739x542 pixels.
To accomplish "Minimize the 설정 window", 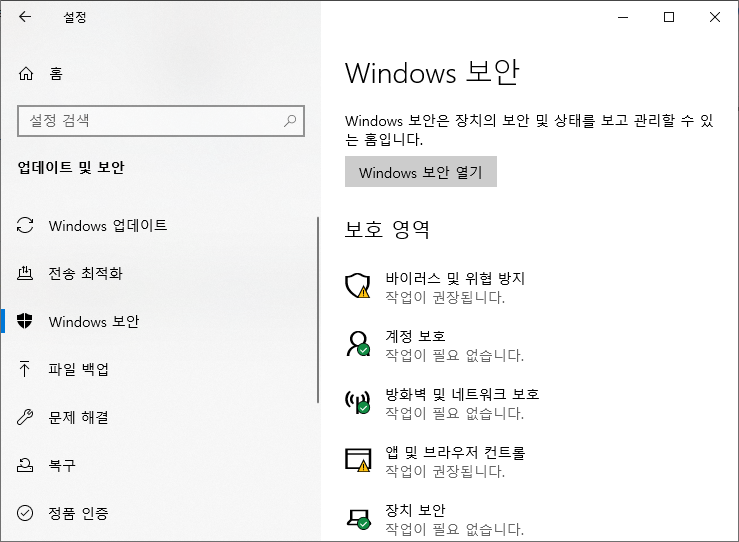I will (x=623, y=17).
